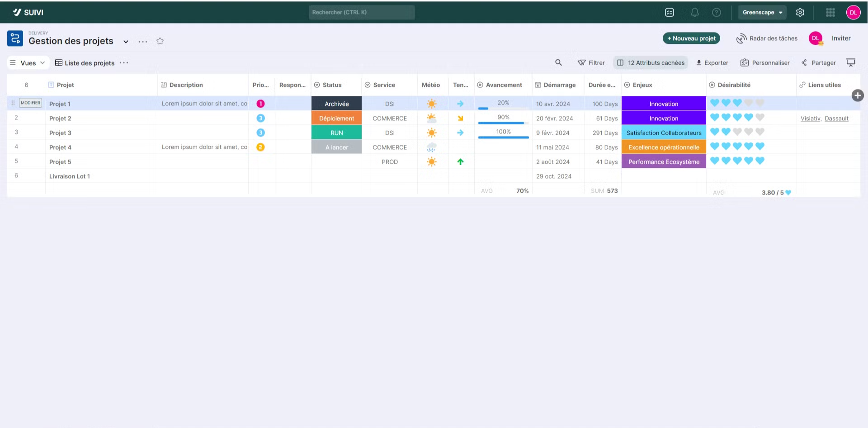Click Projet 2 progress bar at 90%

pyautogui.click(x=503, y=123)
